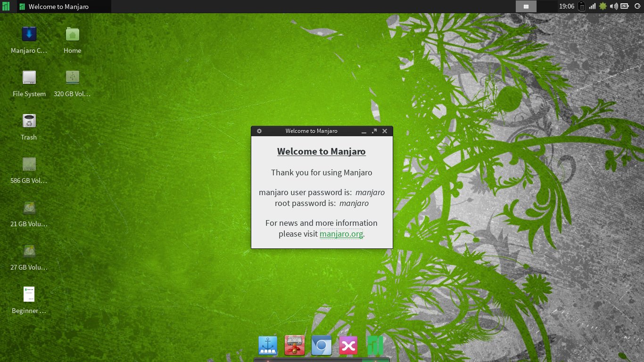Select the 27 GB Volume drive icon
644x362 pixels.
pyautogui.click(x=29, y=251)
